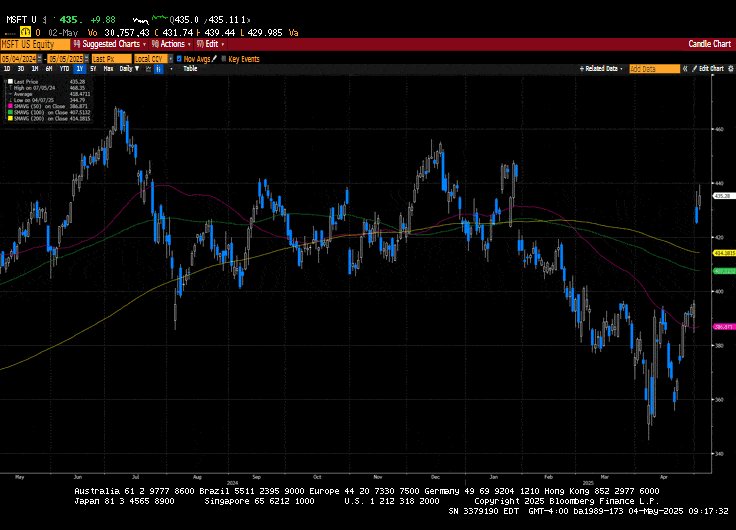
Task: Click the chart settings gear icon
Action: coord(727,69)
